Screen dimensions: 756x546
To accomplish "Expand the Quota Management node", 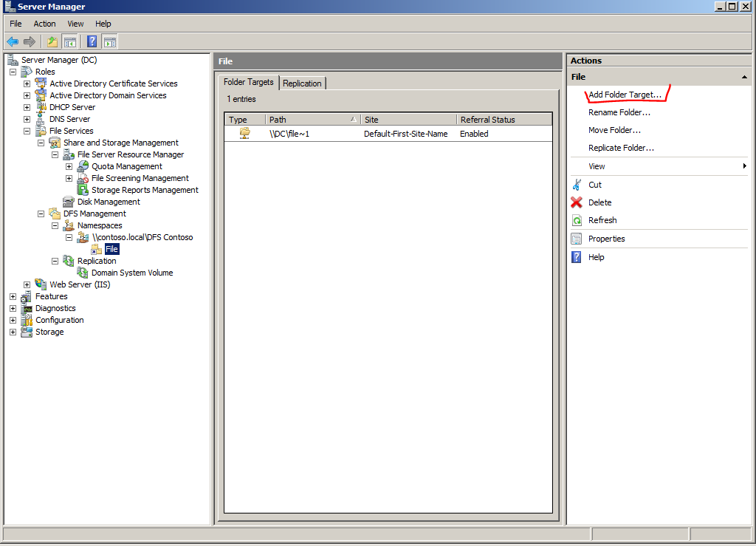I will click(69, 166).
